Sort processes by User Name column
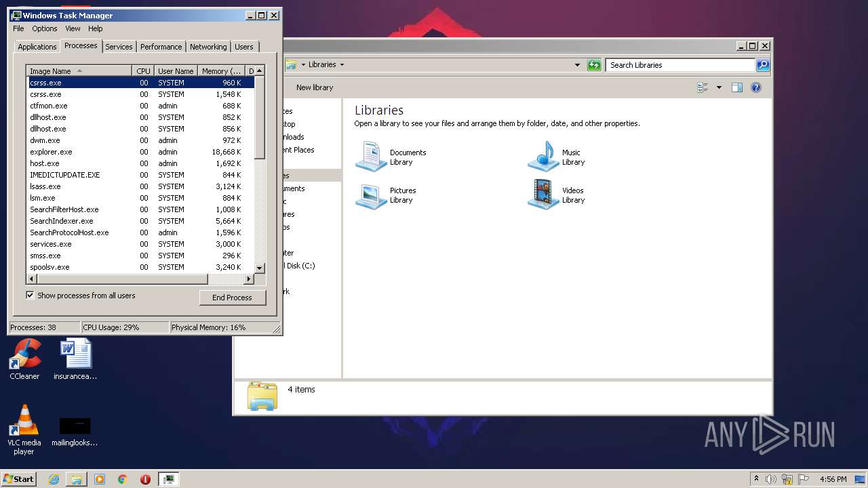The height and width of the screenshot is (488, 868). pos(176,70)
